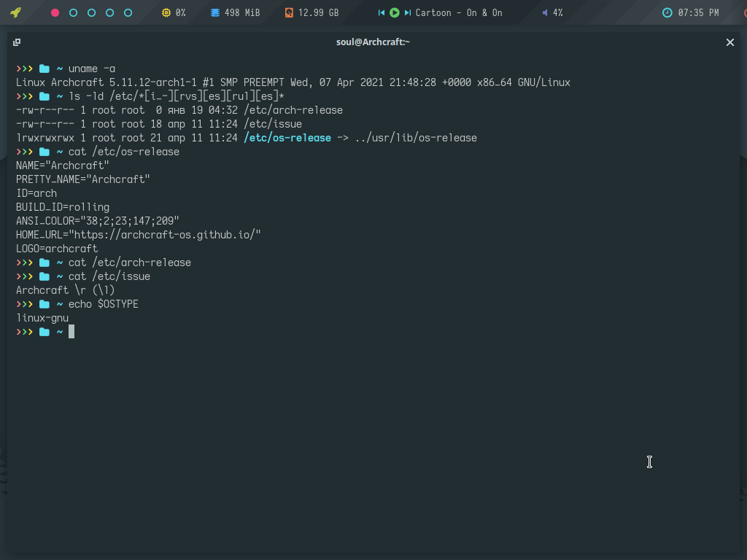Image resolution: width=747 pixels, height=560 pixels.
Task: Click the folder icon before echo $OSTYPE
Action: point(44,304)
